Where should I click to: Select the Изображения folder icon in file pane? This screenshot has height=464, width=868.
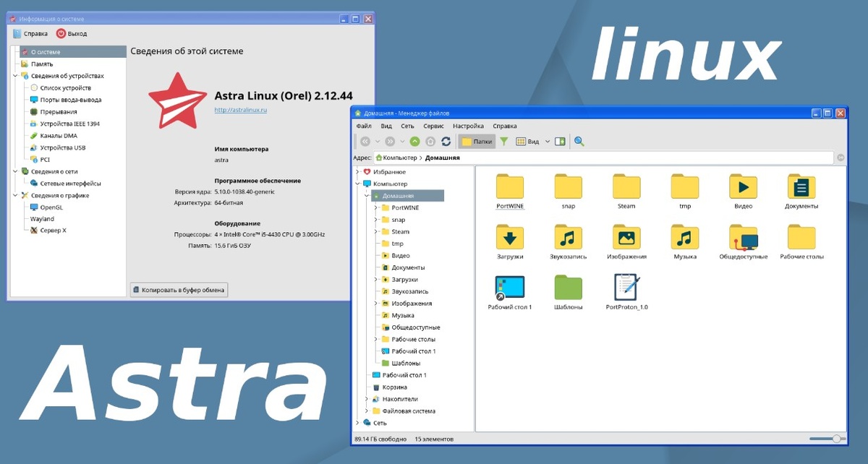626,237
